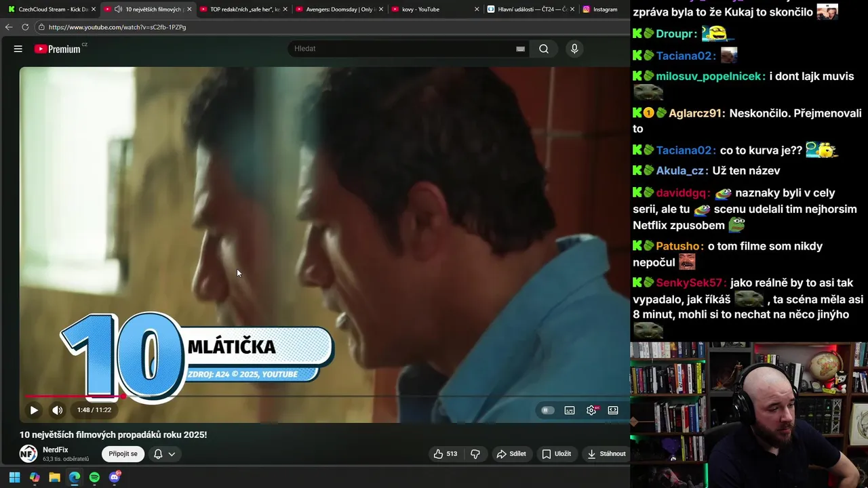Open the NerdFix channel name link
868x488 pixels.
pos(56,450)
